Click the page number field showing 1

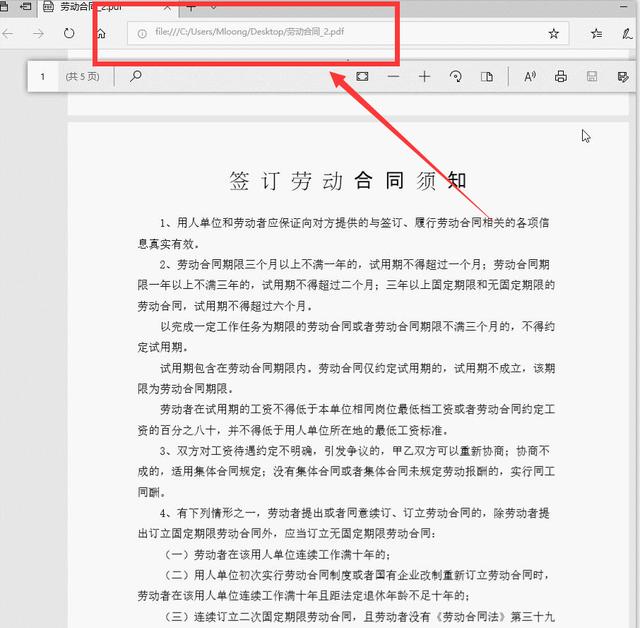pyautogui.click(x=42, y=76)
